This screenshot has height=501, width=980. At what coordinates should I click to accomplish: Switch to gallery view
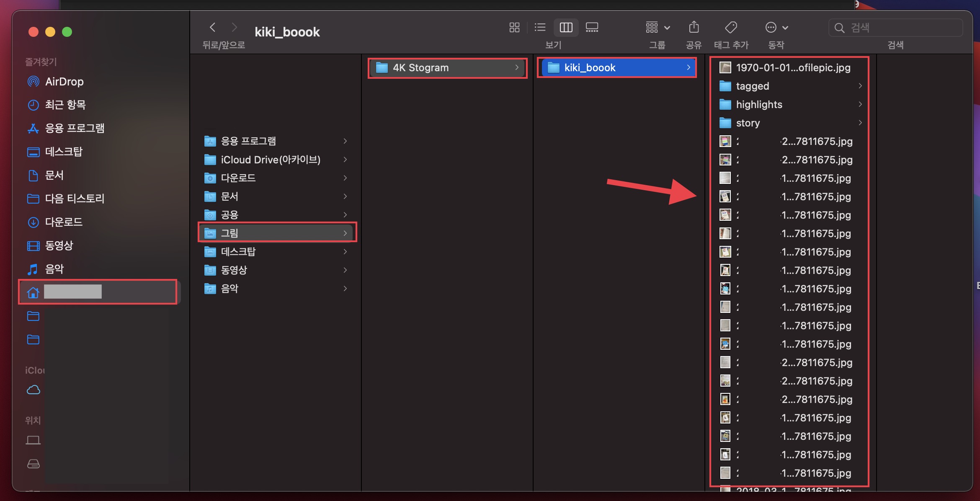click(x=592, y=28)
